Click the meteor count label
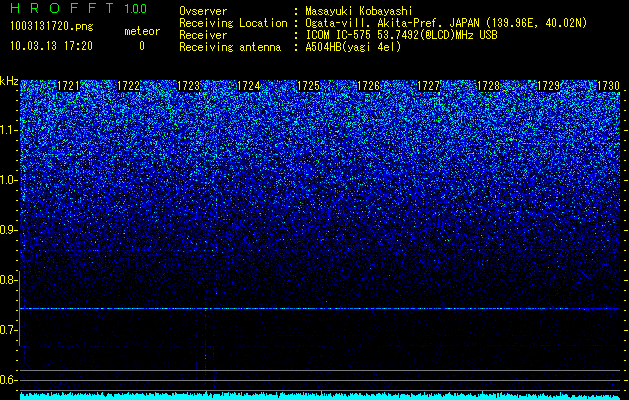 [142, 31]
